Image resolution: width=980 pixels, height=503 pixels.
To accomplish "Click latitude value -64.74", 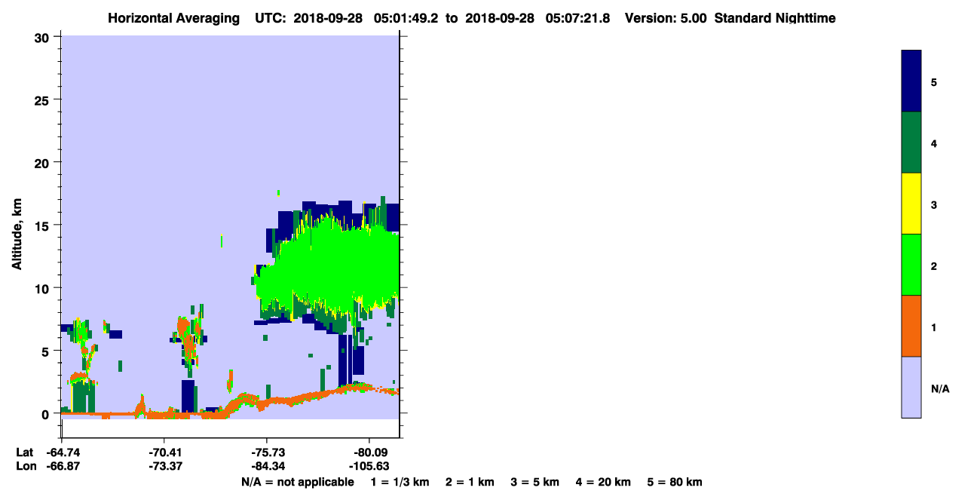I will (x=64, y=452).
